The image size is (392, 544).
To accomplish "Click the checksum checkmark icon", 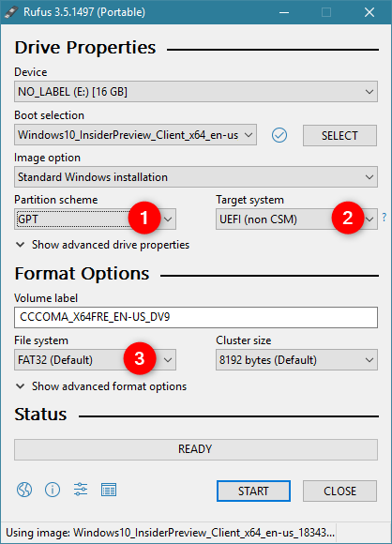I will (279, 135).
